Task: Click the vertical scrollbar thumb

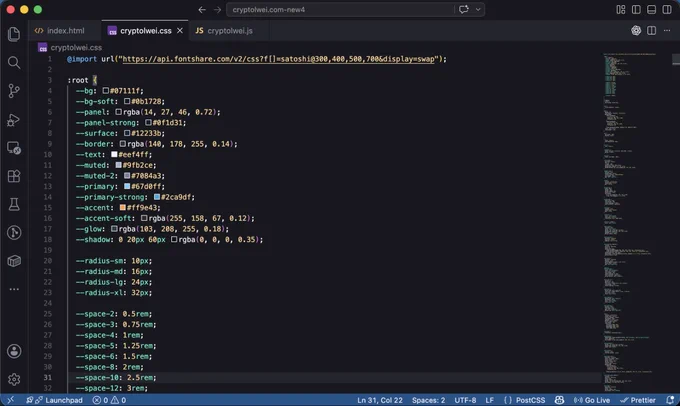Action: [676, 59]
